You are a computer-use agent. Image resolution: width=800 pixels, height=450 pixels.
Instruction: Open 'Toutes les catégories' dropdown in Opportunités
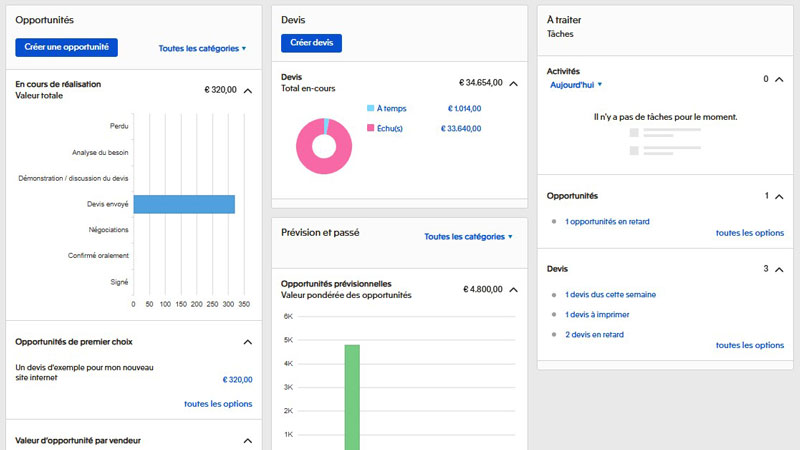202,48
